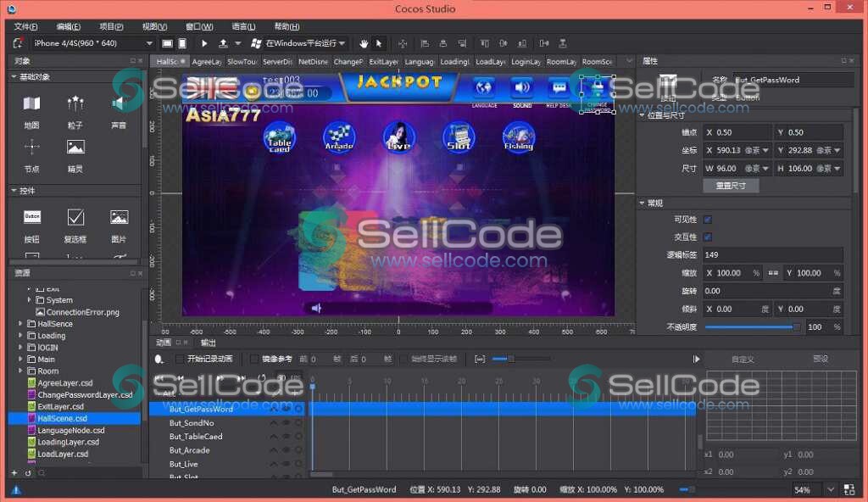Expand the HallSence folder in resources
Image resolution: width=868 pixels, height=502 pixels.
[21, 324]
